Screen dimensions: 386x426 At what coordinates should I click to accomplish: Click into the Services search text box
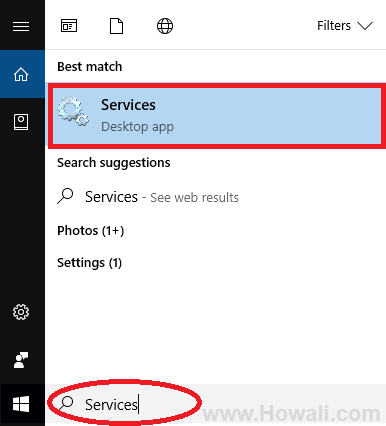215,405
